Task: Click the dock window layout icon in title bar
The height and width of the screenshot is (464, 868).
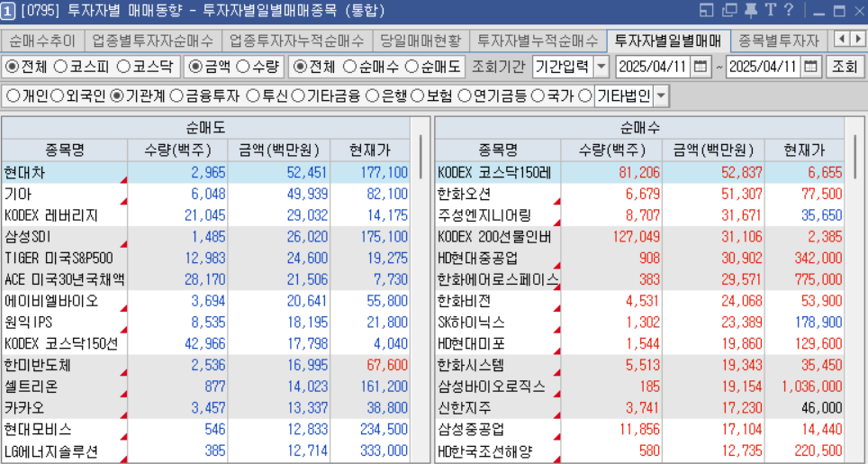Action: point(706,10)
